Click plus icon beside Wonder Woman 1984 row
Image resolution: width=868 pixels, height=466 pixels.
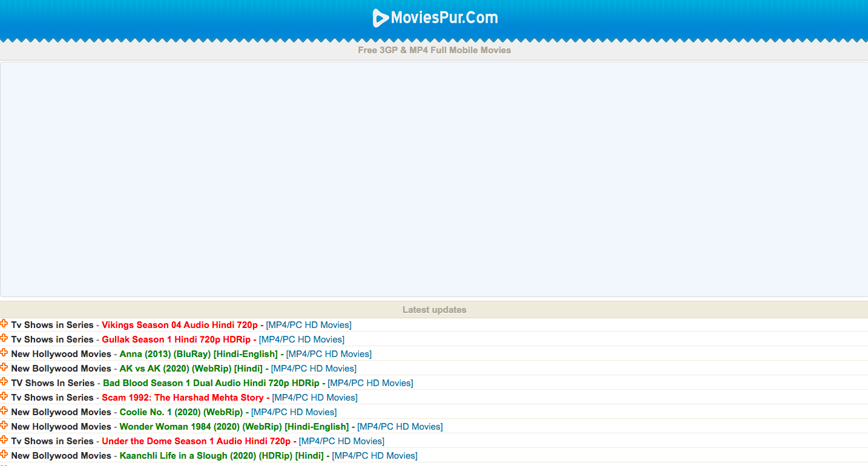point(4,425)
